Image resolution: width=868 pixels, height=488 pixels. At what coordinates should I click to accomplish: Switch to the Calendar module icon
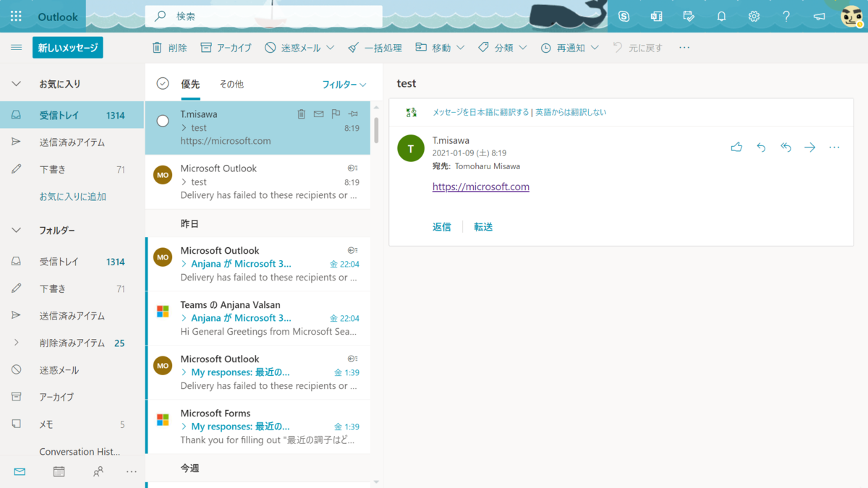(x=59, y=471)
